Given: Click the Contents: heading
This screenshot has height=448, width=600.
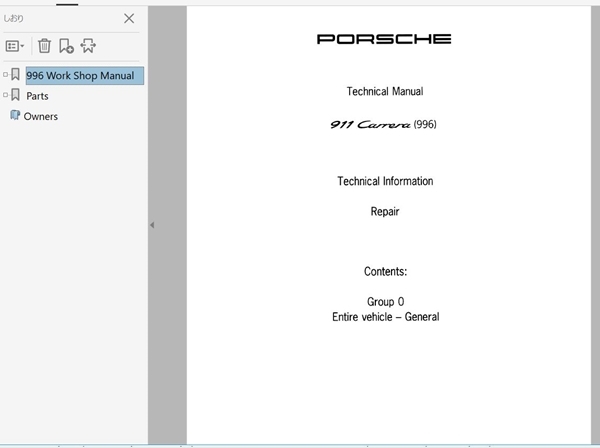Looking at the screenshot, I should coord(385,271).
